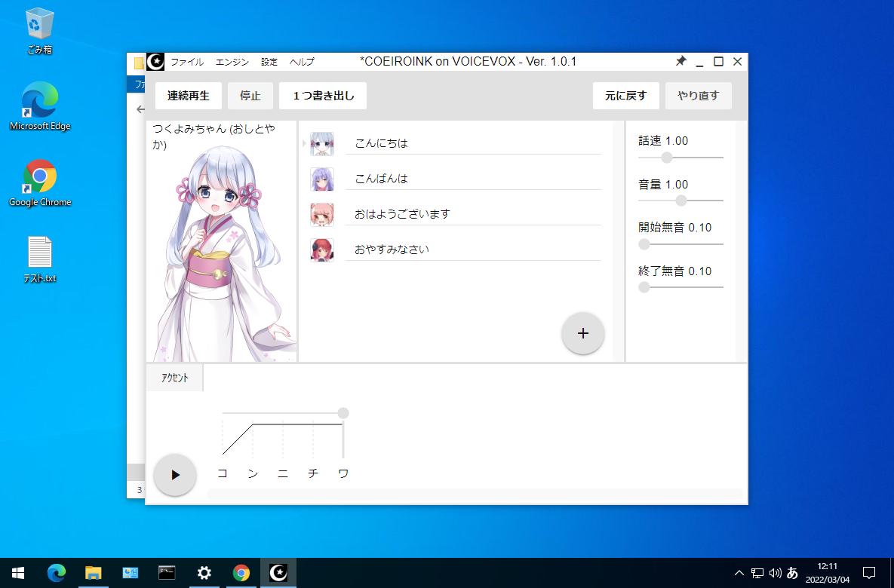Click the 停止 button
The image size is (894, 588).
[250, 96]
